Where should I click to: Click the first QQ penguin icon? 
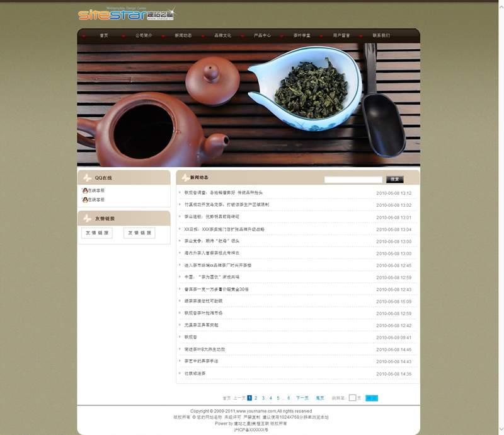(x=85, y=190)
